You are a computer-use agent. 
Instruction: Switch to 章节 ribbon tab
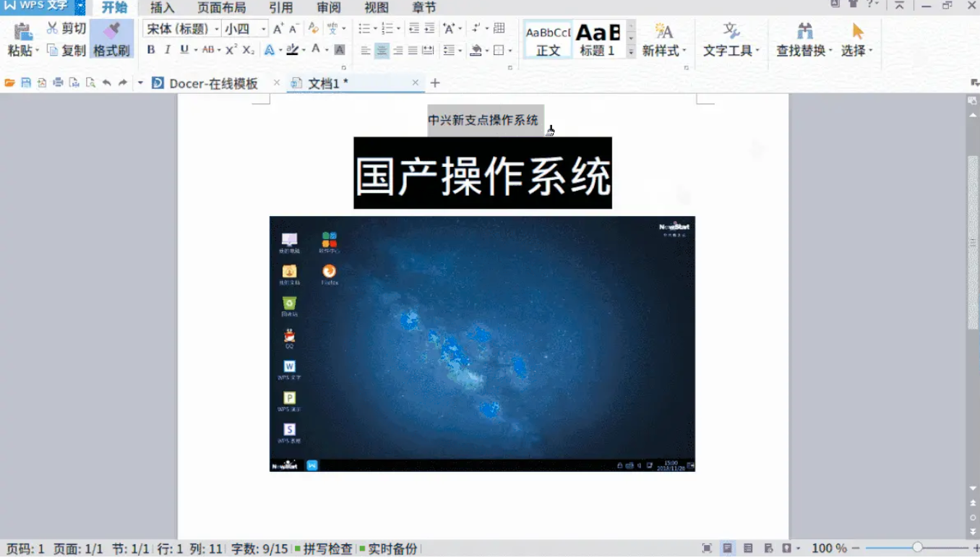click(x=424, y=8)
